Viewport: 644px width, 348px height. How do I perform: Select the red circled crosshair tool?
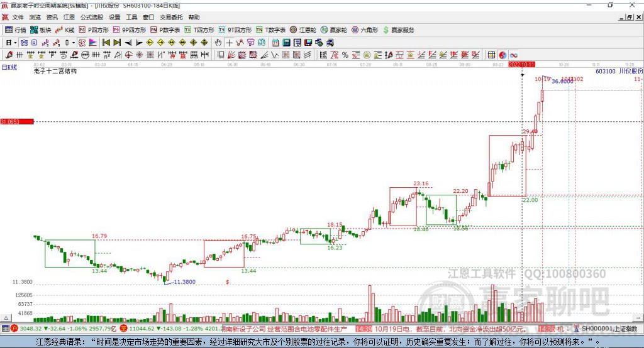click(128, 55)
